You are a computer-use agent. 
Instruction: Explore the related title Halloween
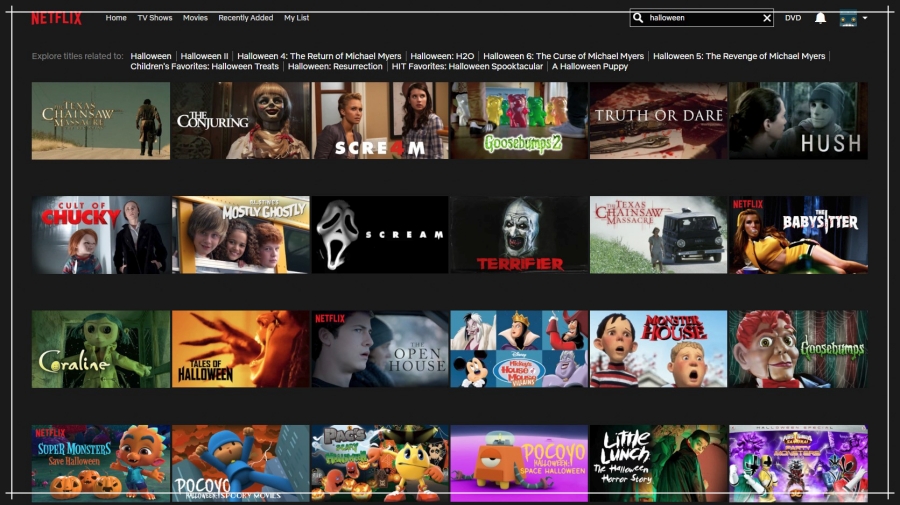tap(151, 56)
